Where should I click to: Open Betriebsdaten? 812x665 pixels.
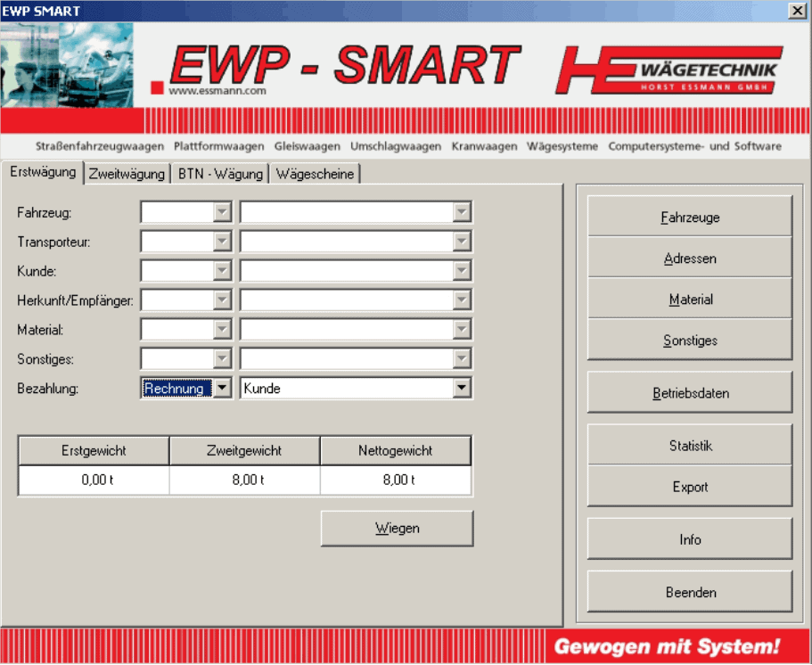pyautogui.click(x=690, y=392)
